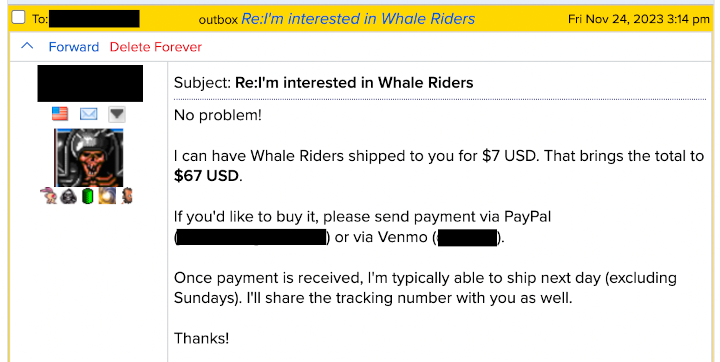Click the green cylinder microbadge
Image resolution: width=720 pixels, height=362 pixels.
pyautogui.click(x=88, y=196)
